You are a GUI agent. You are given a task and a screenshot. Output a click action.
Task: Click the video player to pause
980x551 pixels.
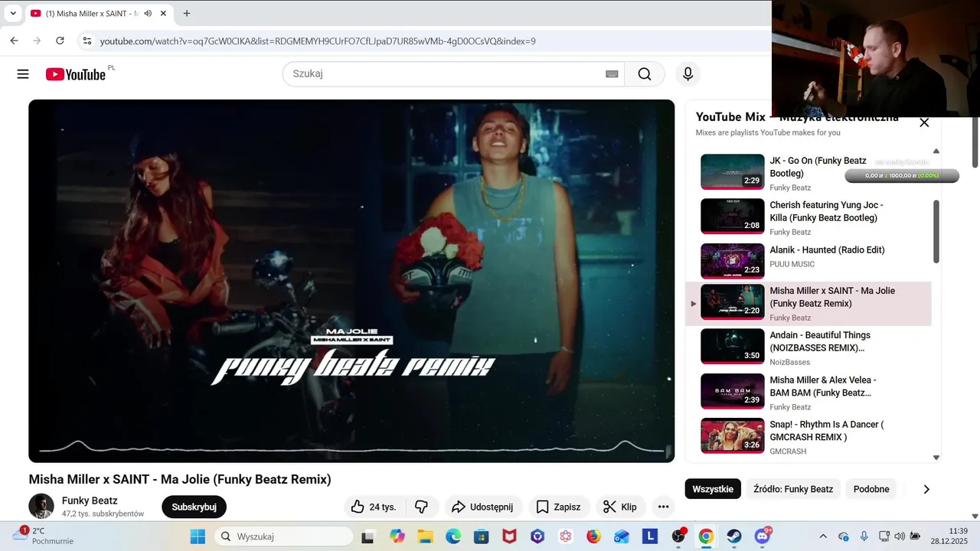(351, 281)
